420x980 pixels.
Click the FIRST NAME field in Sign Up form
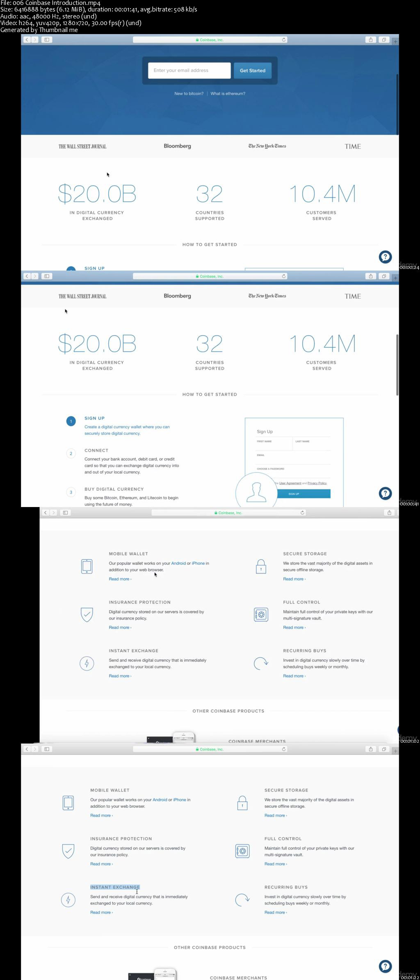tap(273, 443)
